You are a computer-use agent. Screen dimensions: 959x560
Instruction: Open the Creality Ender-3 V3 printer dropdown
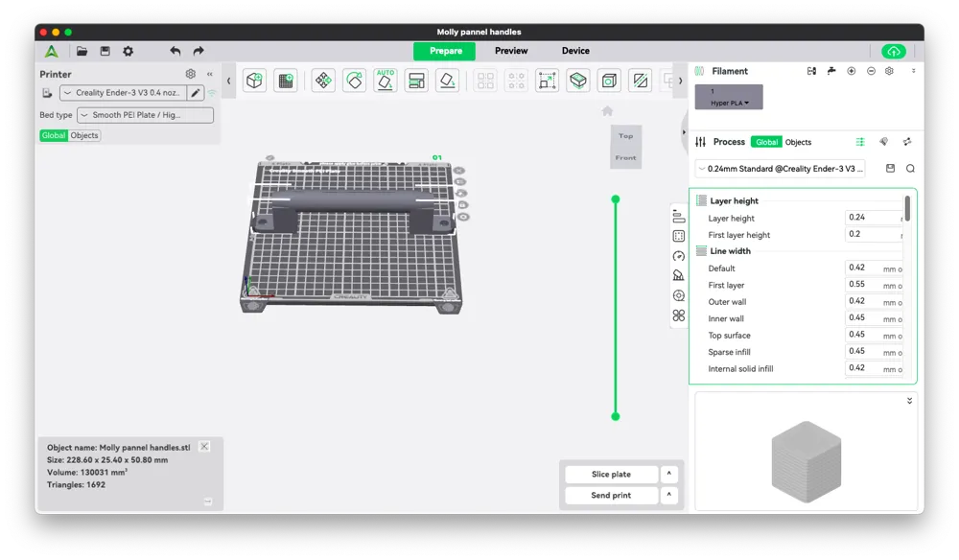123,93
